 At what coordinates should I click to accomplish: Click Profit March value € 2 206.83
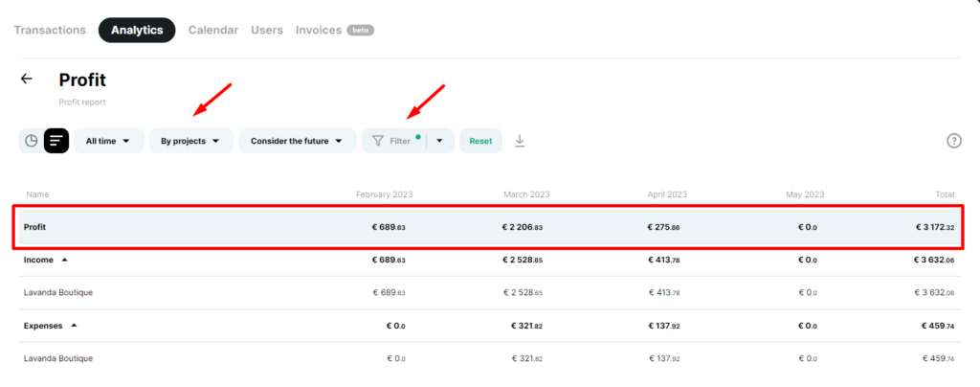tap(522, 227)
